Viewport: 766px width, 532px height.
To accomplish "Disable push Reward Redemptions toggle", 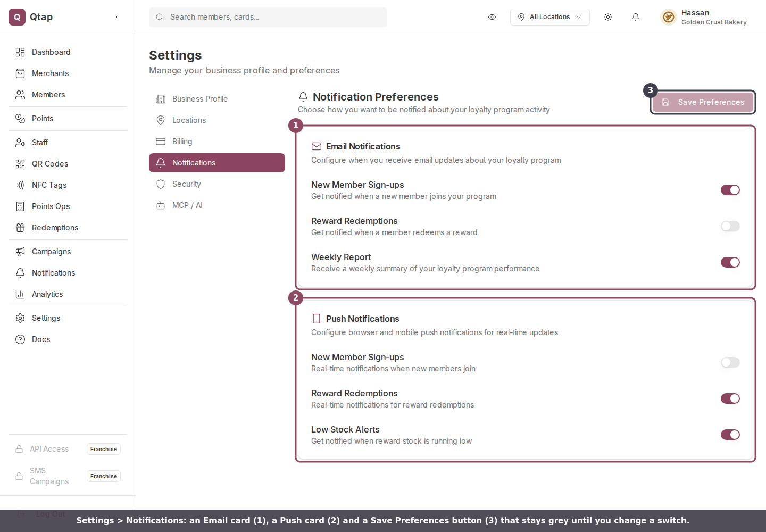I will click(x=730, y=398).
